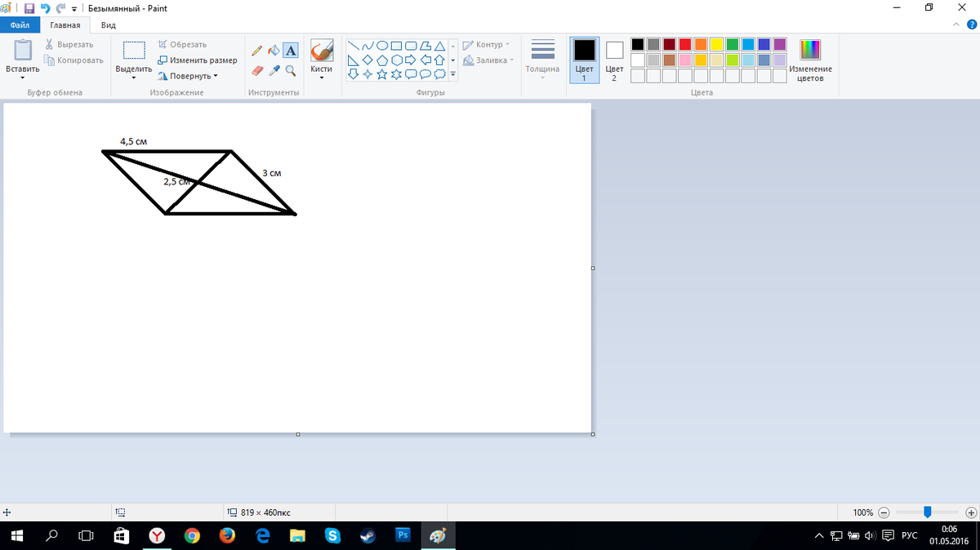The width and height of the screenshot is (980, 550).
Task: Choose the rectangle shape
Action: 396,46
